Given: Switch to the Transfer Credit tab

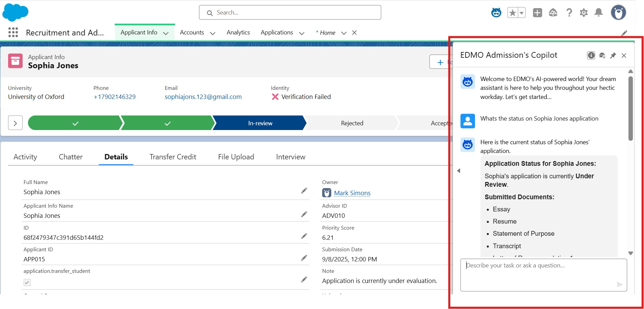Looking at the screenshot, I should [x=173, y=157].
